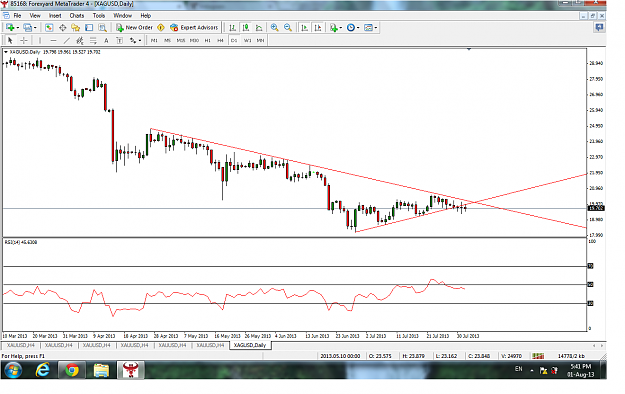
Task: Open Google Chrome from taskbar
Action: [72, 370]
